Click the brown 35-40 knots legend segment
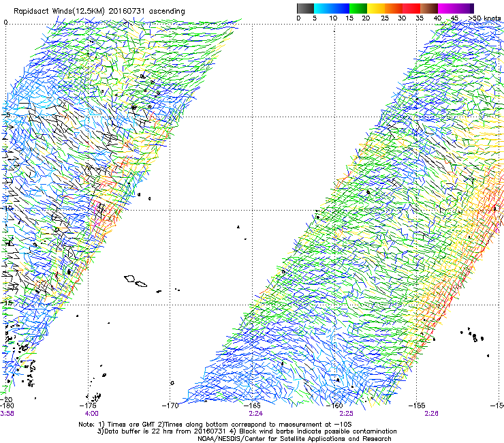The image size is (504, 443). pos(429,8)
